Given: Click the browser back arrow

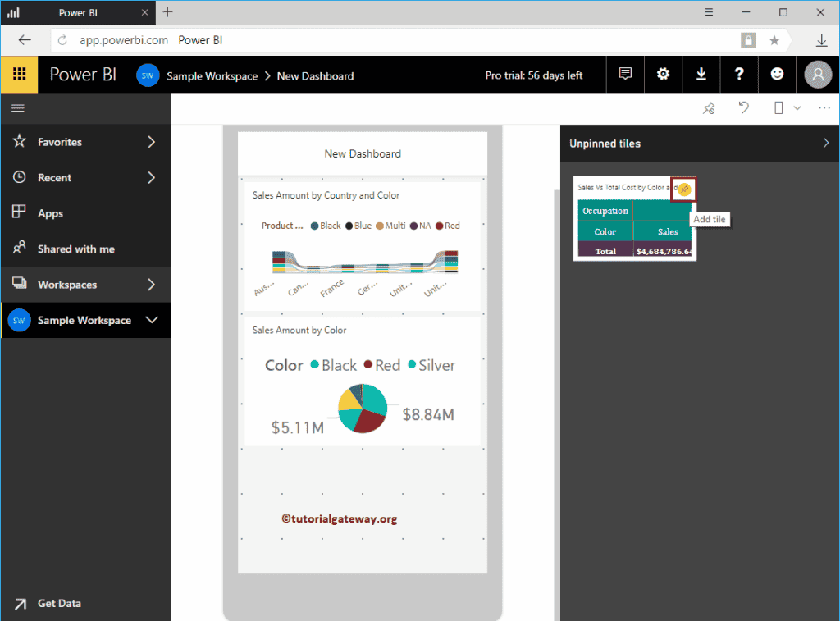Looking at the screenshot, I should [25, 40].
